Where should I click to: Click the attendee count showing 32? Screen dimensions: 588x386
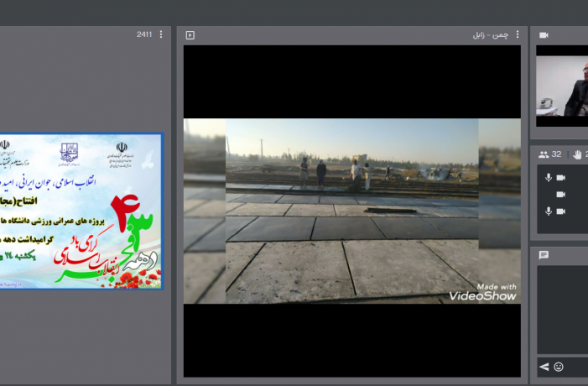(x=556, y=154)
